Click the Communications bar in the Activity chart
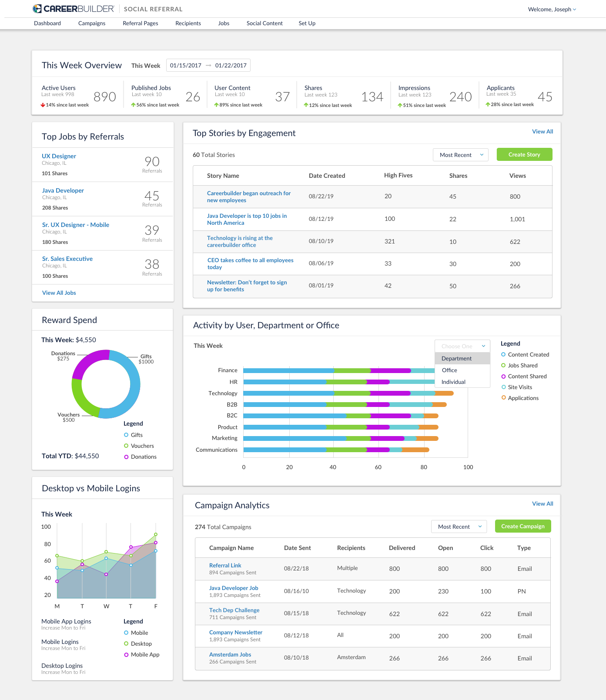This screenshot has width=606, height=700. [x=336, y=450]
